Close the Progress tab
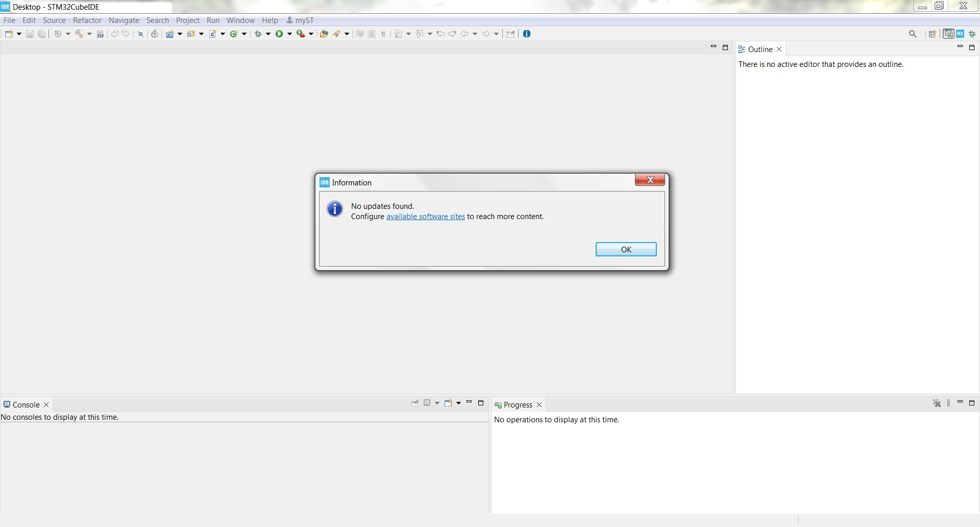The width and height of the screenshot is (980, 527). (539, 405)
